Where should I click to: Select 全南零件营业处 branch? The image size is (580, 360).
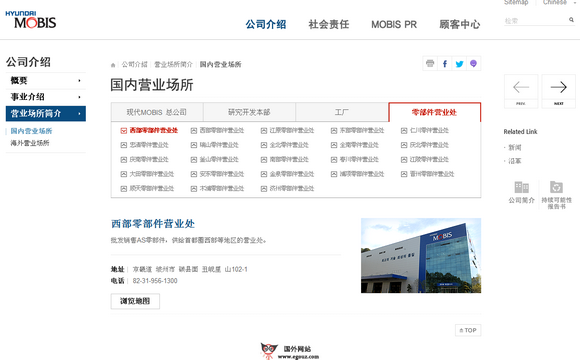click(359, 145)
